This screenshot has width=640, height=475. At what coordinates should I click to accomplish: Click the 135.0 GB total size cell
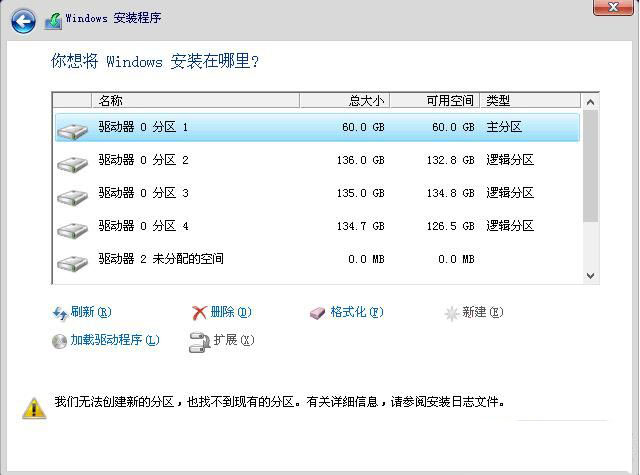[361, 193]
